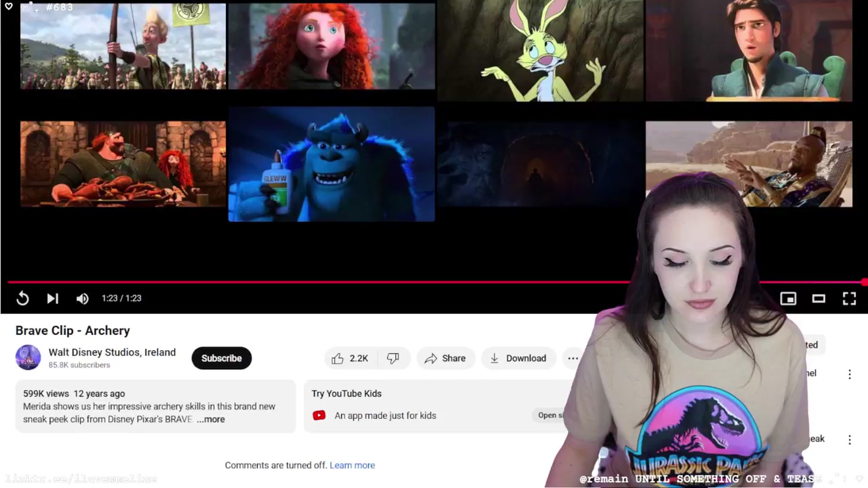868x488 pixels.
Task: Dislike the video with thumbs down
Action: point(393,358)
